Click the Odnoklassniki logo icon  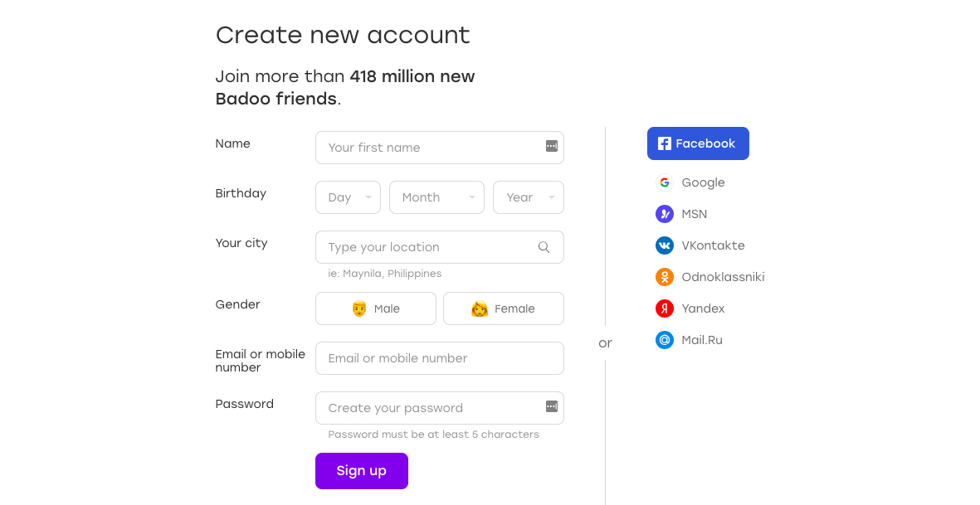pos(665,277)
